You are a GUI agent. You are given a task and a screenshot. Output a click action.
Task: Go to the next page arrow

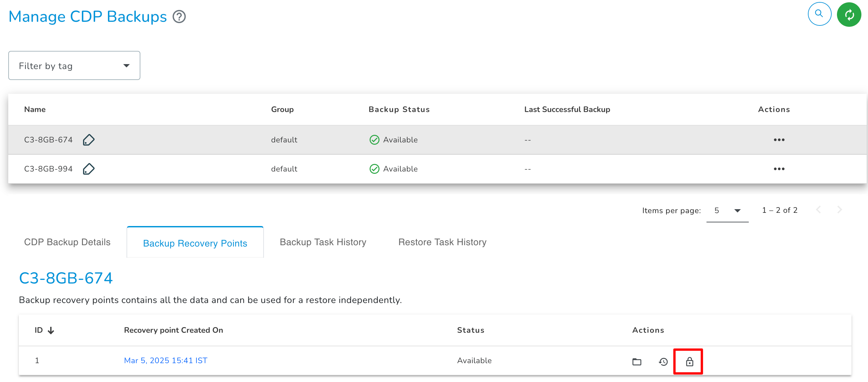[839, 210]
